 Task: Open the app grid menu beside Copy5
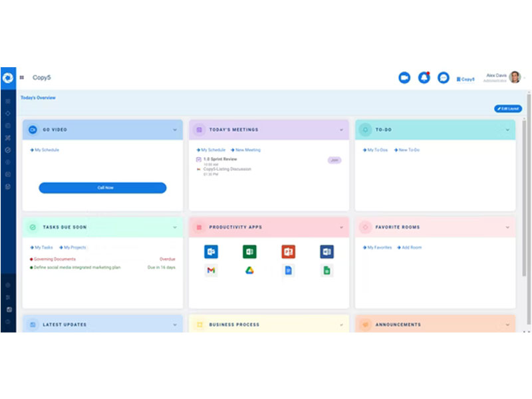(22, 77)
